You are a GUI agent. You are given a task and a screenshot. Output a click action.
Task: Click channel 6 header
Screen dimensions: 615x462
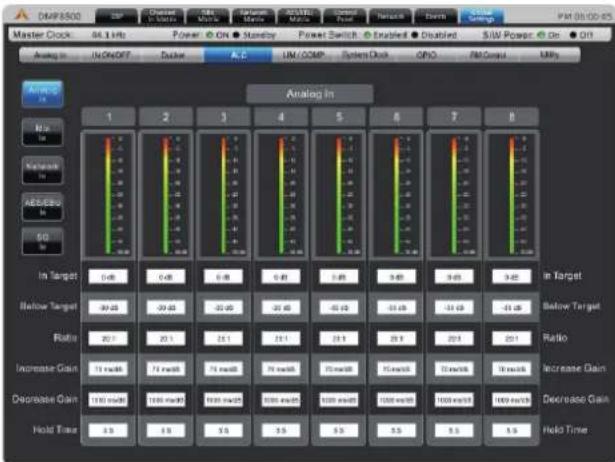[397, 117]
